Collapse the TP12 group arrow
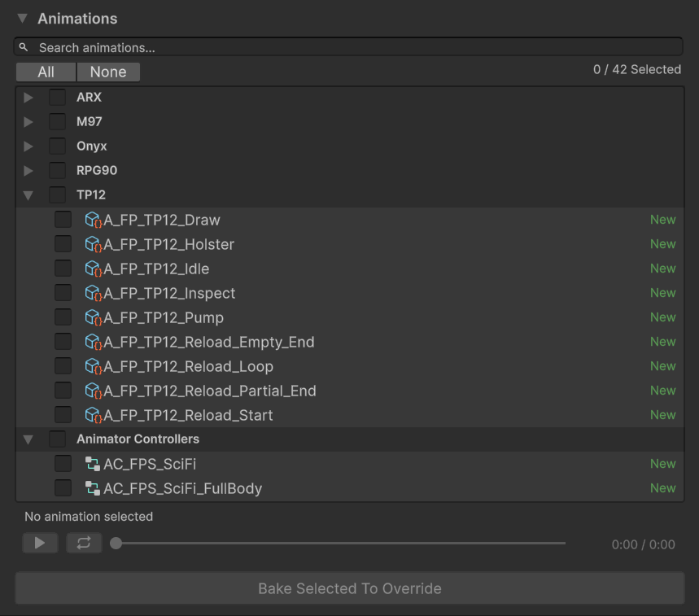 click(28, 195)
